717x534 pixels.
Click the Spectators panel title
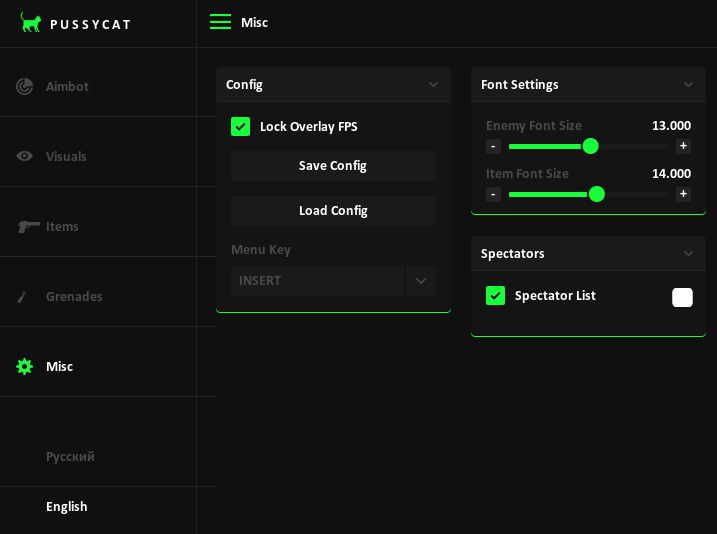(513, 254)
